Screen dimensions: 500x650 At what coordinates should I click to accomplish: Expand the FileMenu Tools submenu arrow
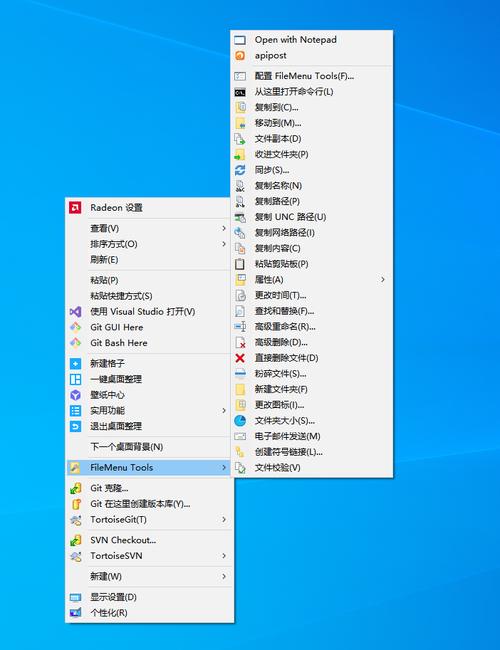[x=224, y=468]
